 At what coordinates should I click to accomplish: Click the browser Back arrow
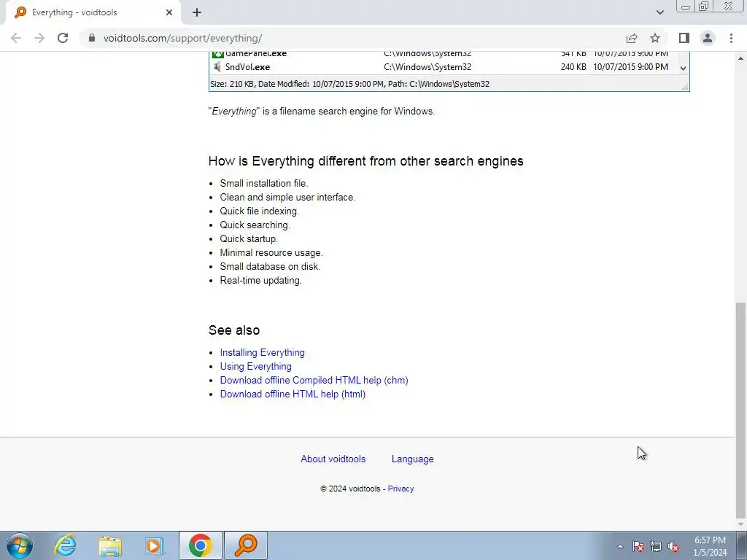pyautogui.click(x=16, y=38)
